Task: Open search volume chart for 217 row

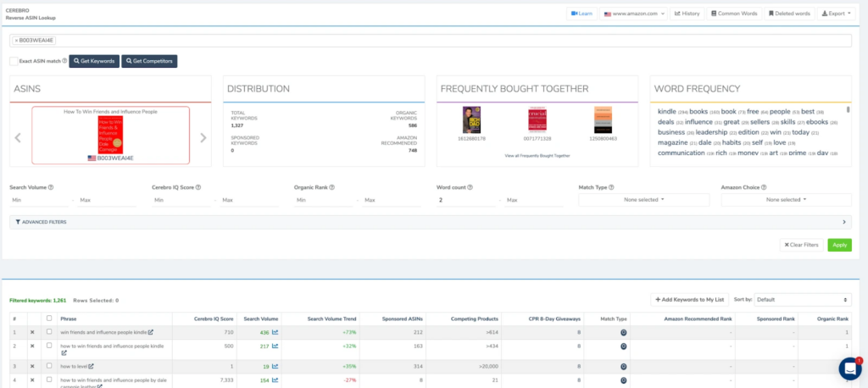Action: [275, 346]
